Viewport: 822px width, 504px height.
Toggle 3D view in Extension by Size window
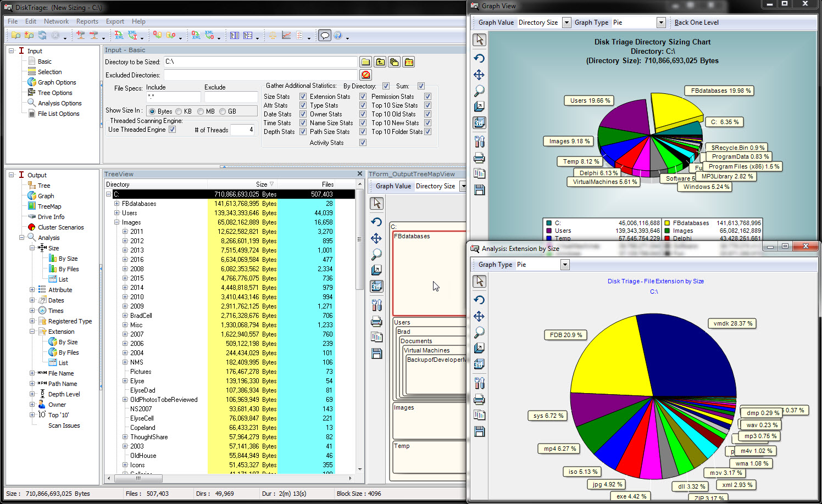pyautogui.click(x=479, y=364)
